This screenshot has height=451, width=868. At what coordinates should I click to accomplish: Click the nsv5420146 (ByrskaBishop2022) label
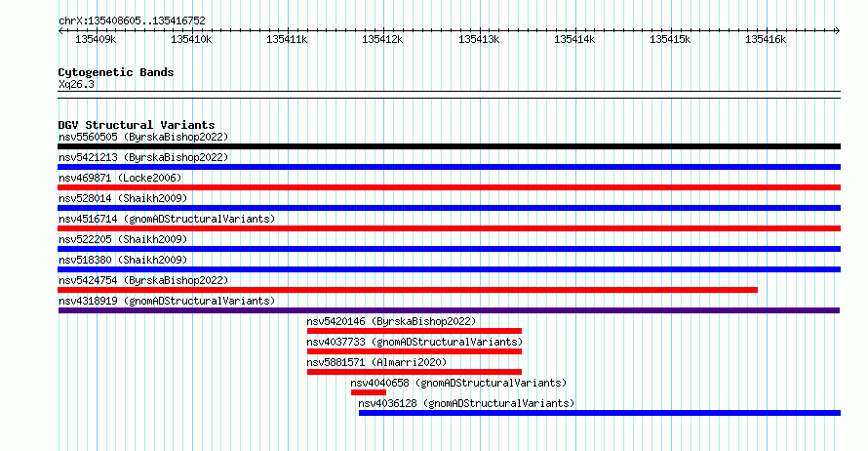click(x=391, y=321)
